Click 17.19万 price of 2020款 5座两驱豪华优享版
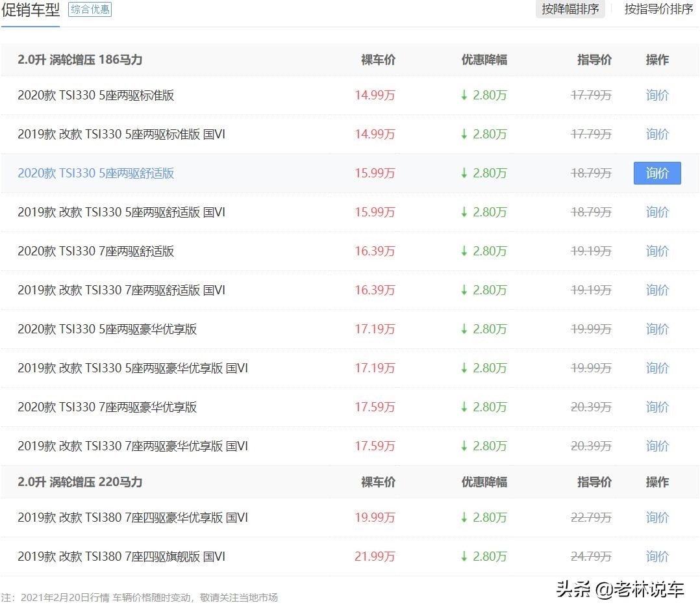The height and width of the screenshot is (614, 700). [x=375, y=329]
